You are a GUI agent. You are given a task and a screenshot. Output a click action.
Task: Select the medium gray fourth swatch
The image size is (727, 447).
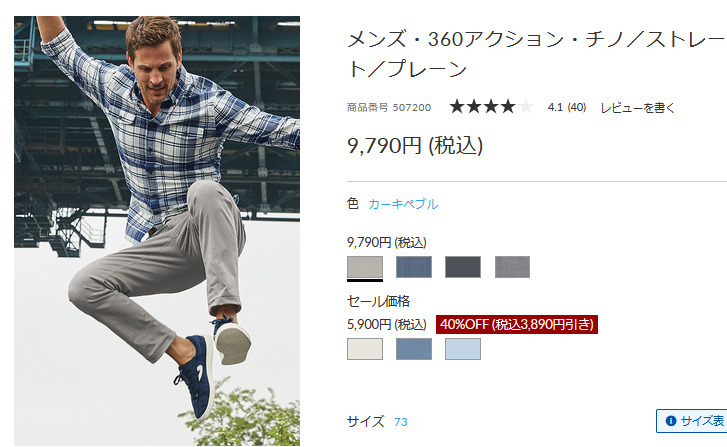[512, 267]
